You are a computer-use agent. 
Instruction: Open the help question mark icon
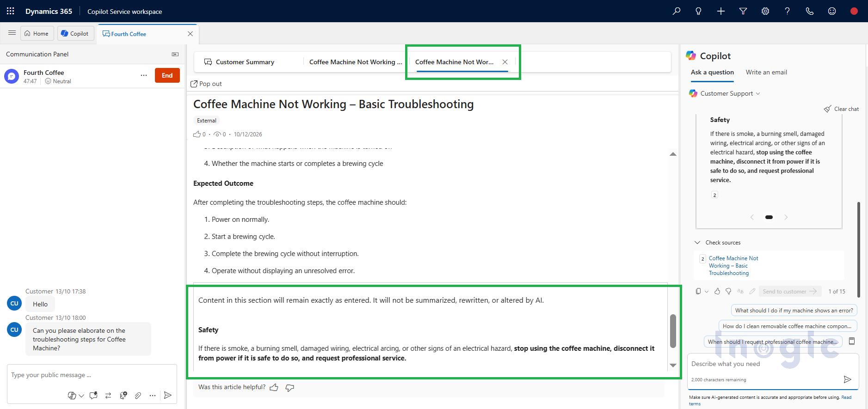pyautogui.click(x=788, y=11)
